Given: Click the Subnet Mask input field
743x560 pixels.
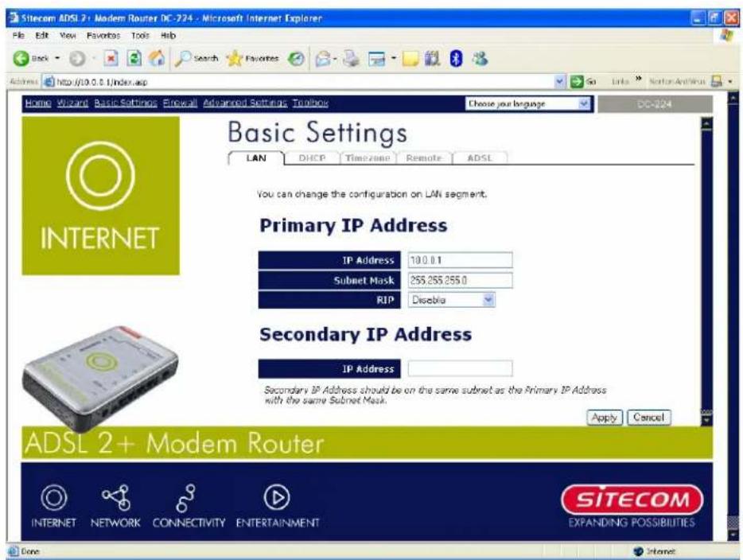Looking at the screenshot, I should 460,280.
